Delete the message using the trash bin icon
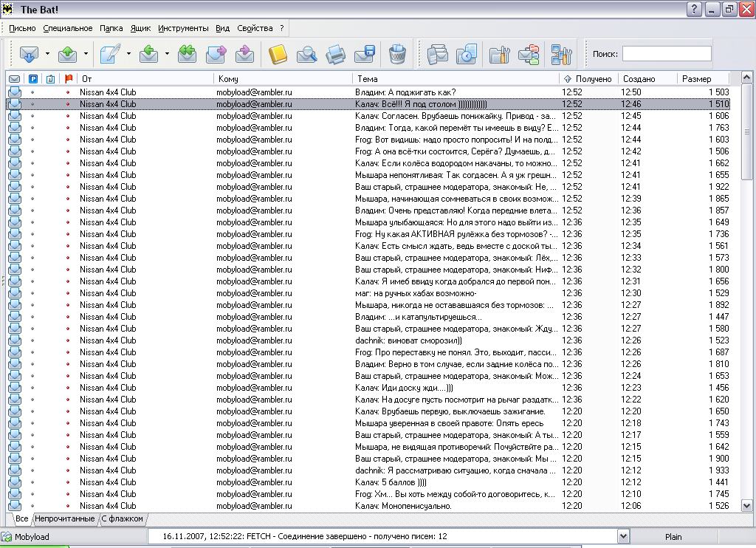Viewport: 756px width, 548px height. pyautogui.click(x=397, y=54)
